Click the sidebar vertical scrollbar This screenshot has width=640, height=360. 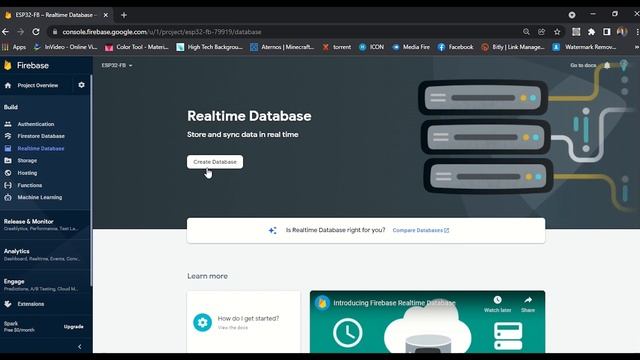(91, 180)
